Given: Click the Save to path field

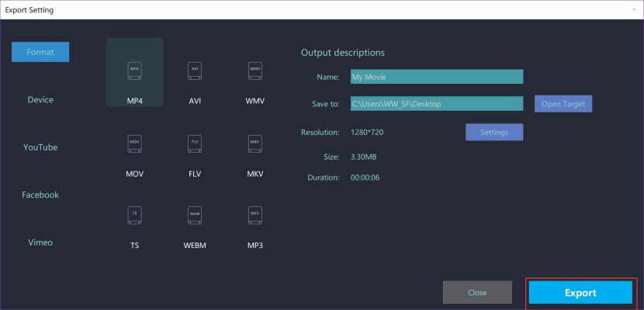Looking at the screenshot, I should click(431, 104).
